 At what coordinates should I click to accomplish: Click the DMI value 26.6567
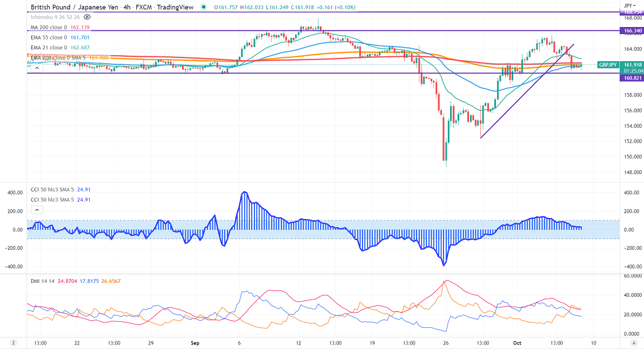coord(111,281)
